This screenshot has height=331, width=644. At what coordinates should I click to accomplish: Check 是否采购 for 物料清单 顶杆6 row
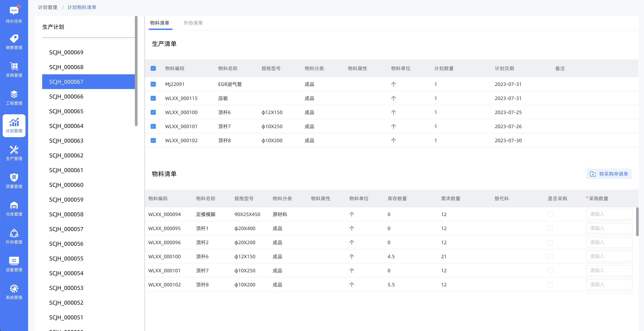(x=550, y=256)
